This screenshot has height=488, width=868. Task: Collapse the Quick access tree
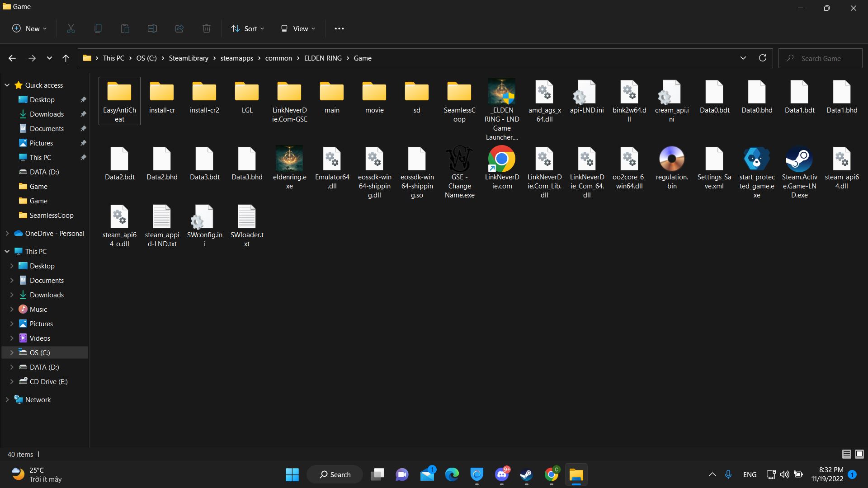[7, 85]
